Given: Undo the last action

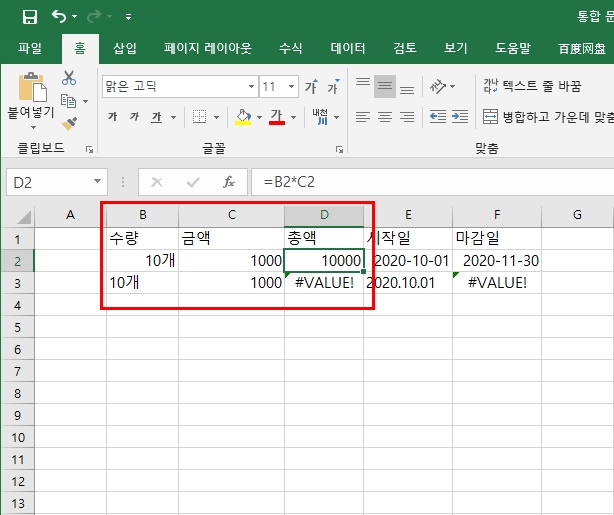Looking at the screenshot, I should (59, 16).
